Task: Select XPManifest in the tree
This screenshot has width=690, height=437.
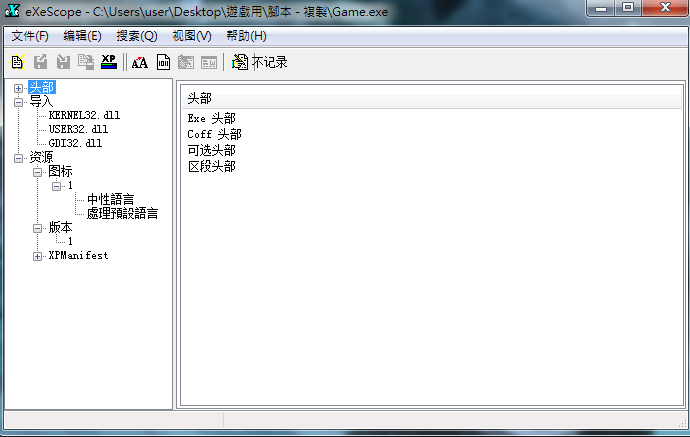Action: click(78, 255)
